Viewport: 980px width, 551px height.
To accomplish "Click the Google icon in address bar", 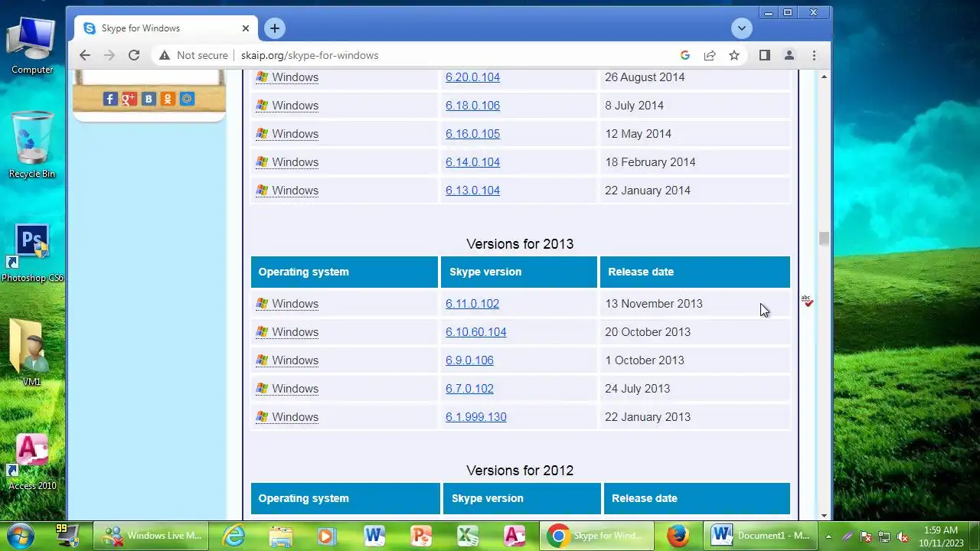I will tap(685, 55).
